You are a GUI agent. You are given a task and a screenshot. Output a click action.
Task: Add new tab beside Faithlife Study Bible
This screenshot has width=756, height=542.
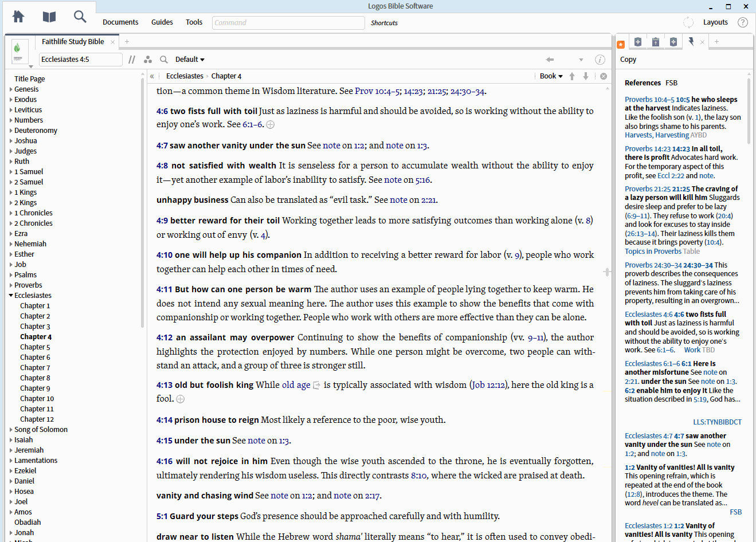coord(127,41)
